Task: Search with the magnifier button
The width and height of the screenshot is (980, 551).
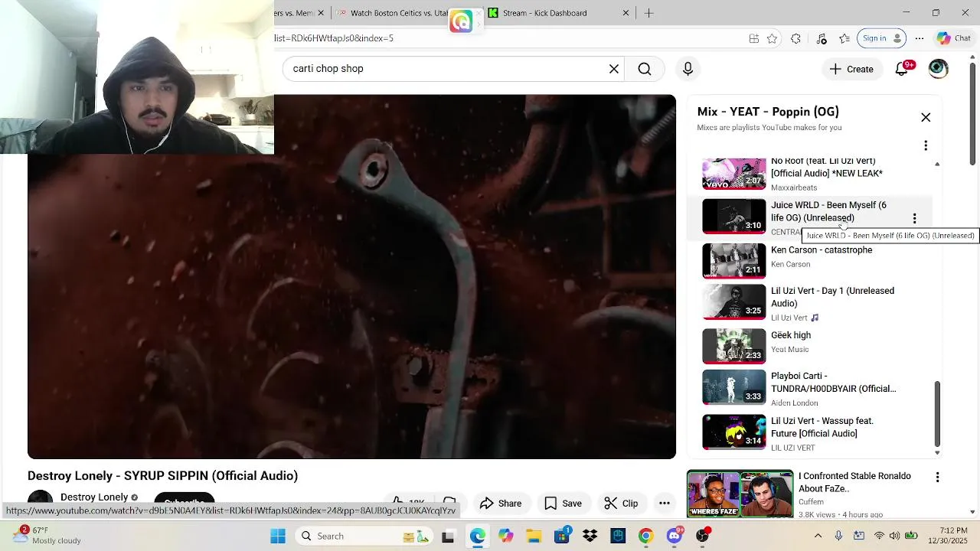Action: pyautogui.click(x=645, y=69)
